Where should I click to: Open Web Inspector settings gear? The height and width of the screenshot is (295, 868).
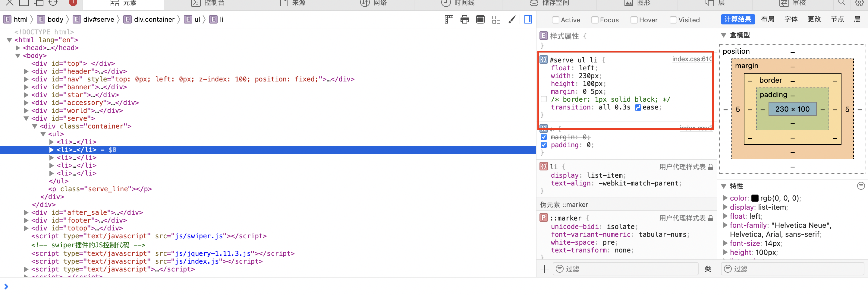[x=859, y=3]
